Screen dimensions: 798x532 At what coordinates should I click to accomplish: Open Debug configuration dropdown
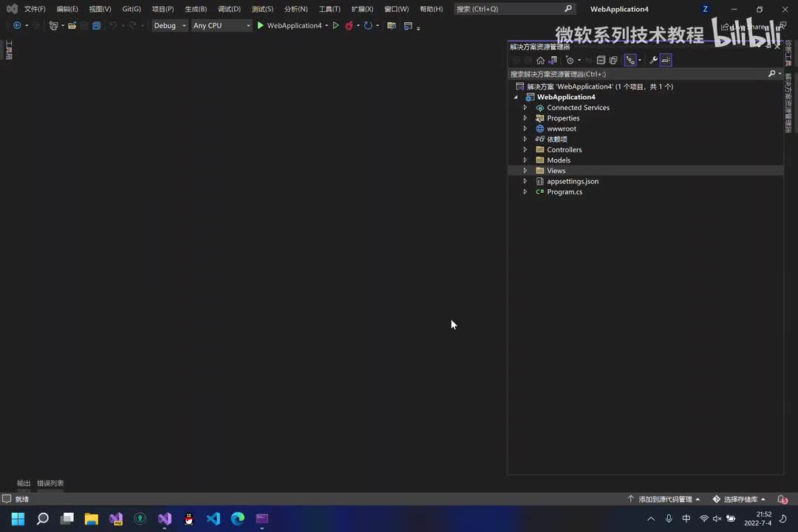pos(169,25)
